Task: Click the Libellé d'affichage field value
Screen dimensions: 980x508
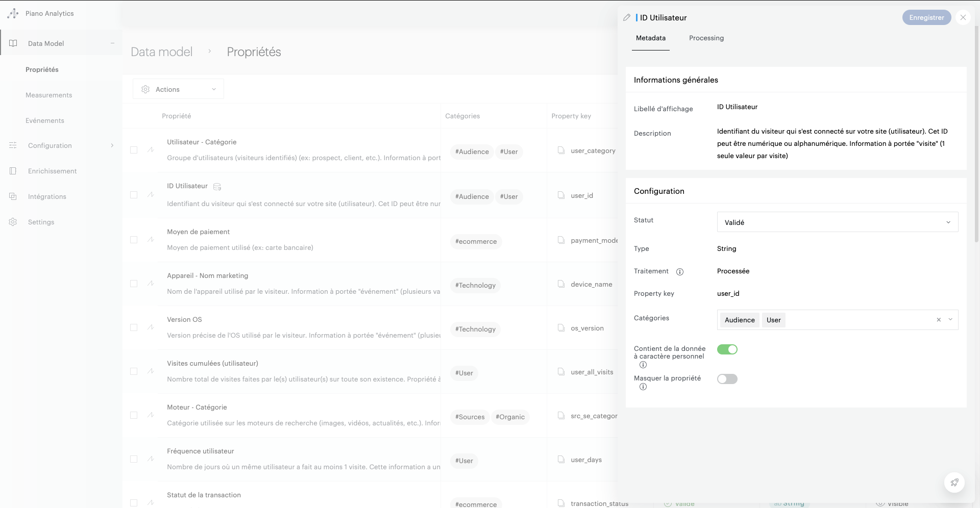Action: (737, 107)
